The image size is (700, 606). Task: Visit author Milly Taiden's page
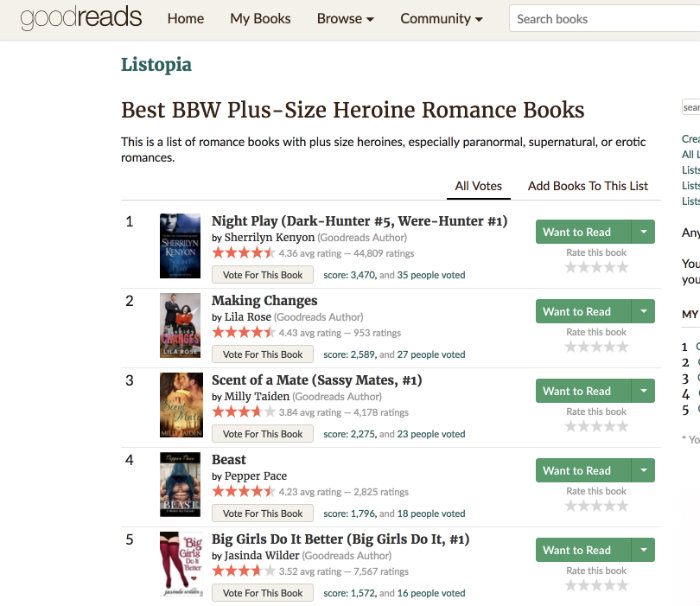[x=257, y=397]
